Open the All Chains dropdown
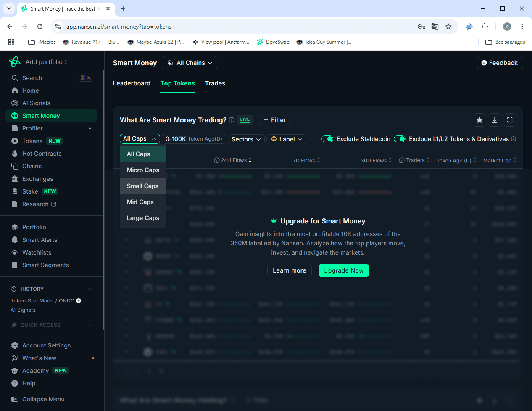 point(190,63)
